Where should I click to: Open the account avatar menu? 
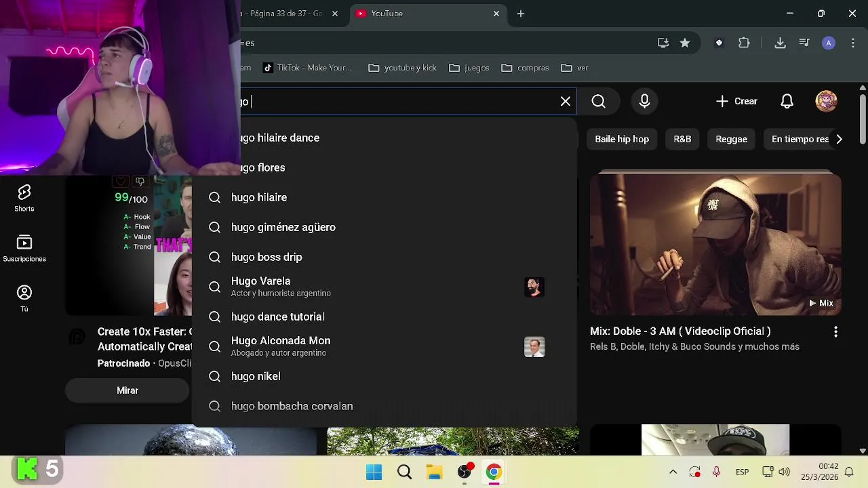826,101
